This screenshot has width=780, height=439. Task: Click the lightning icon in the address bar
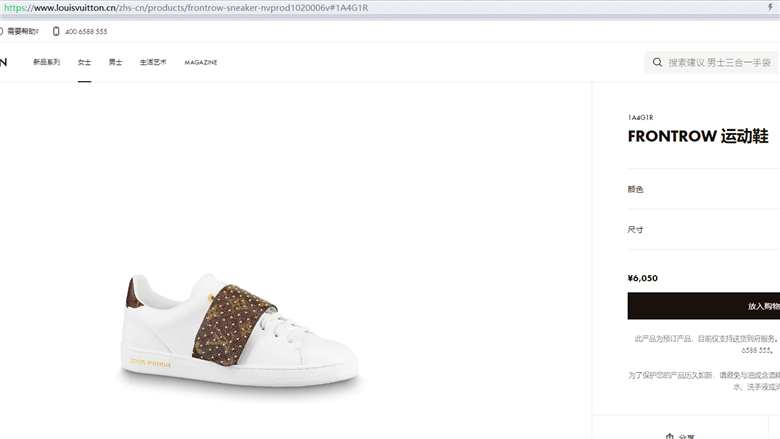(770, 7)
